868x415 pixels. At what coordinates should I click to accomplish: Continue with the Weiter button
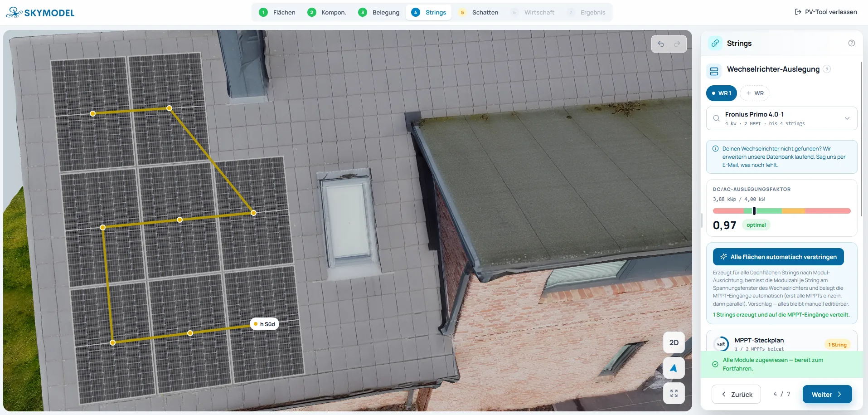click(827, 395)
